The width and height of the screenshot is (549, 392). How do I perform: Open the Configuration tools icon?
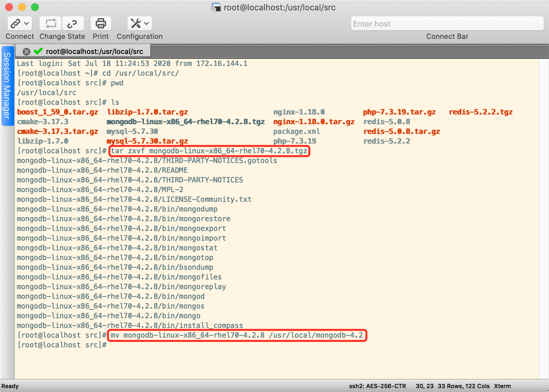pos(135,24)
